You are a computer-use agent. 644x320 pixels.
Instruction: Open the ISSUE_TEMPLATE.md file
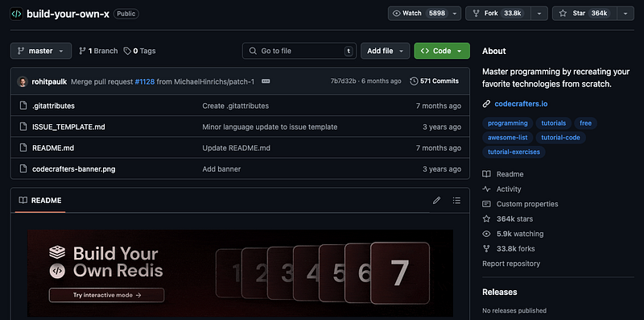pos(68,127)
